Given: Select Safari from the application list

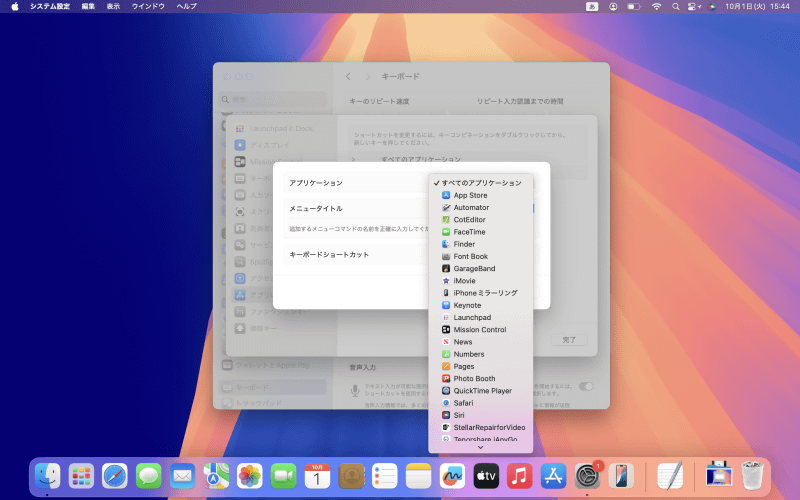Looking at the screenshot, I should point(481,403).
